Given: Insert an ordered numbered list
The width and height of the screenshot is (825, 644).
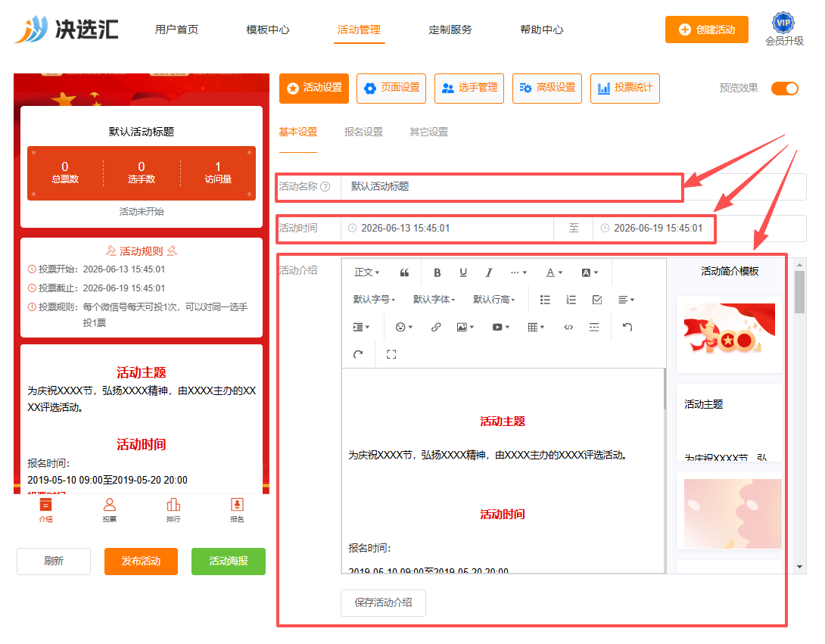Looking at the screenshot, I should point(571,300).
